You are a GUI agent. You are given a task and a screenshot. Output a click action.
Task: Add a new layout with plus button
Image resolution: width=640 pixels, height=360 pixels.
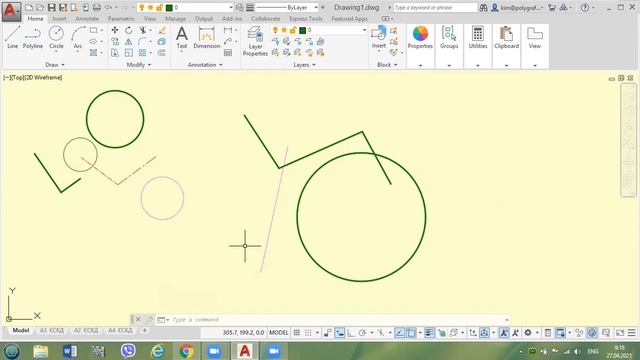coord(144,330)
